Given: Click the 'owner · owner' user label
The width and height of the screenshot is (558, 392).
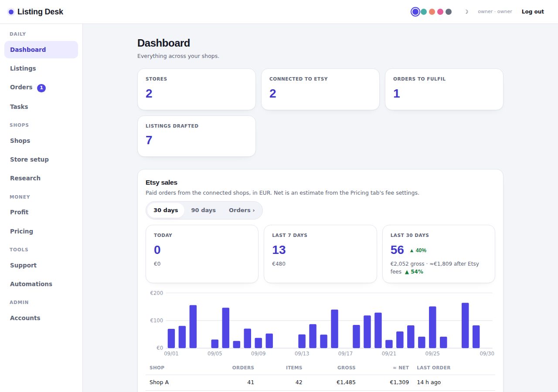Looking at the screenshot, I should coord(495,12).
